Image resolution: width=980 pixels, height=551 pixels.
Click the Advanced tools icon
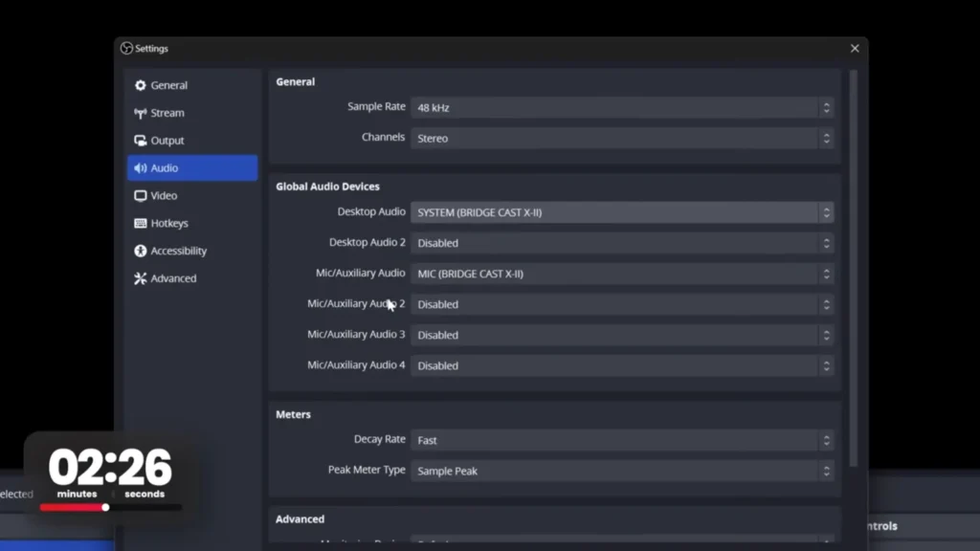pyautogui.click(x=140, y=278)
